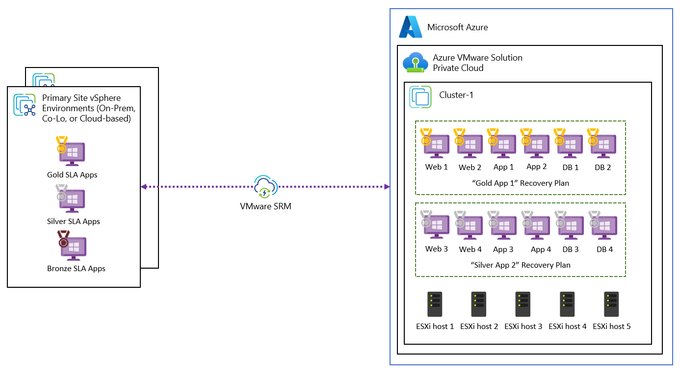Click the Primary Site vSphere environment icon
Image resolution: width=680 pixels, height=371 pixels.
25,105
